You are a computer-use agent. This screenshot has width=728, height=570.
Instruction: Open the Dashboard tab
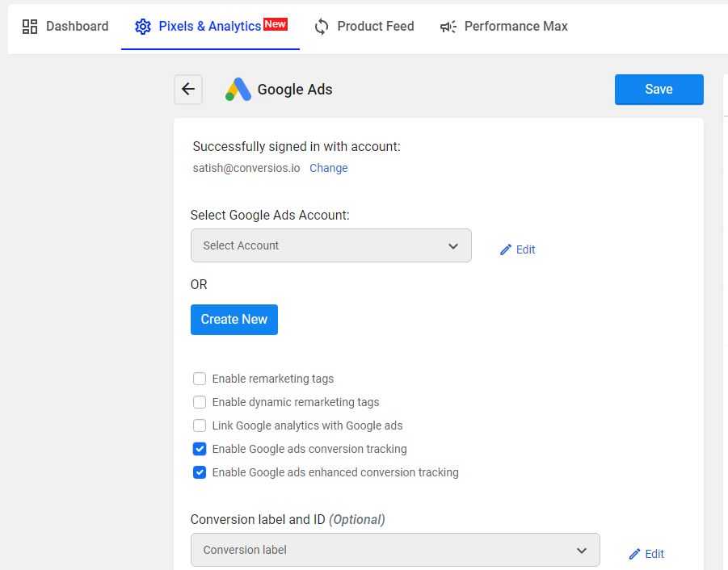click(x=65, y=27)
